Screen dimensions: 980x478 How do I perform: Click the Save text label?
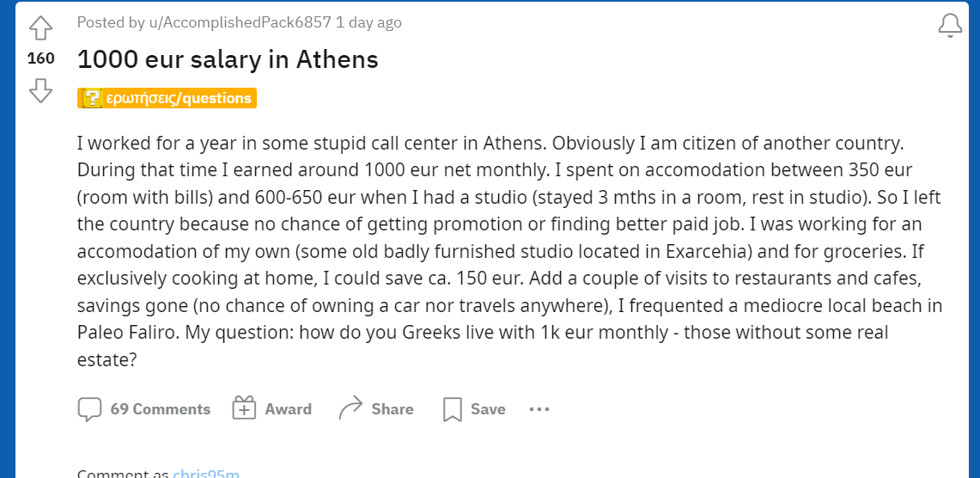pyautogui.click(x=488, y=409)
